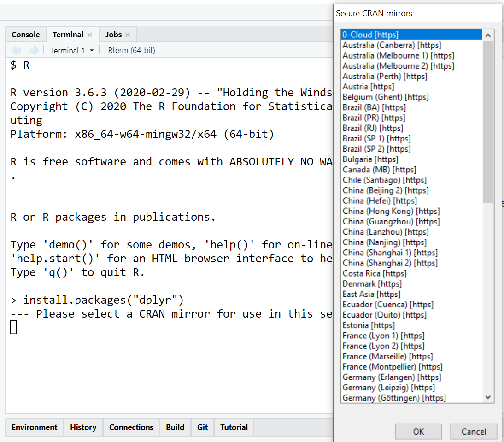Switch to the Console tab
The height and width of the screenshot is (442, 504).
[25, 34]
